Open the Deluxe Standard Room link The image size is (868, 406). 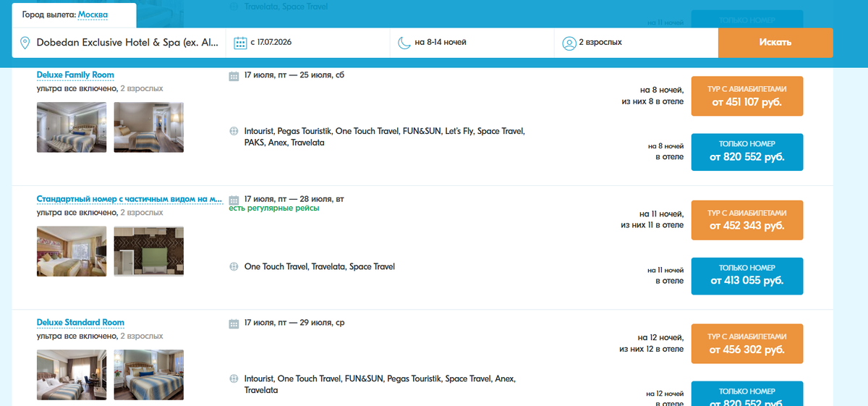pyautogui.click(x=80, y=323)
